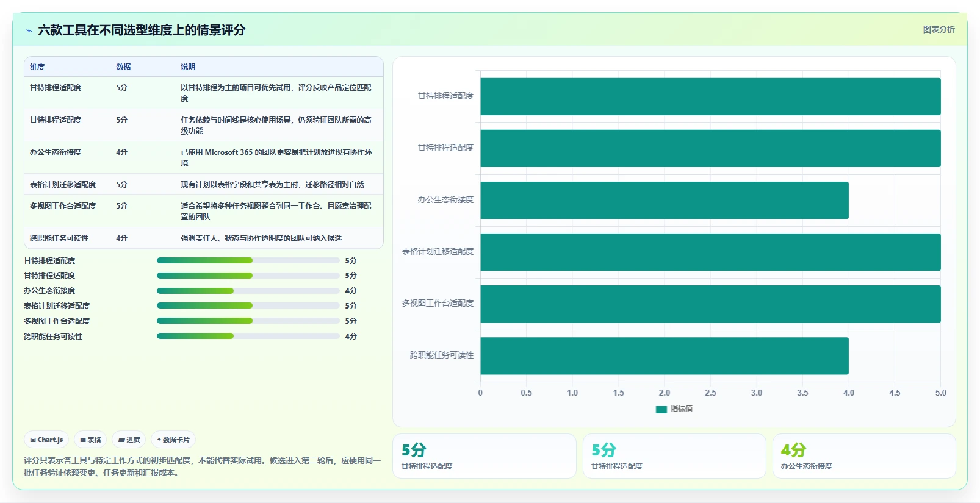Click the description starting 强调责任人
980x503 pixels.
(261, 238)
